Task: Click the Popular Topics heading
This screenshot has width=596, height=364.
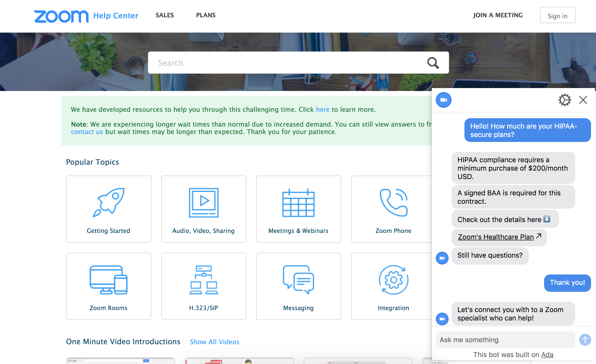Action: coord(92,162)
